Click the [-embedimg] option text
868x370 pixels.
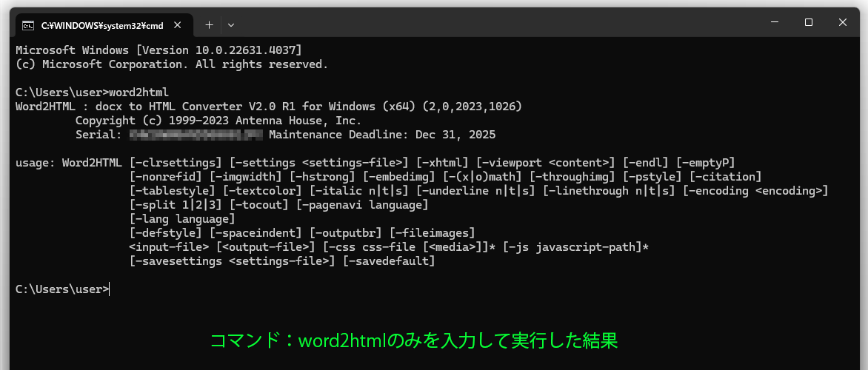399,177
